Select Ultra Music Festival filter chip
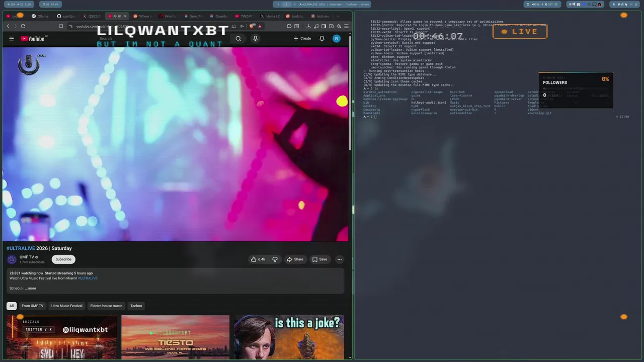The height and width of the screenshot is (362, 644). click(x=66, y=306)
